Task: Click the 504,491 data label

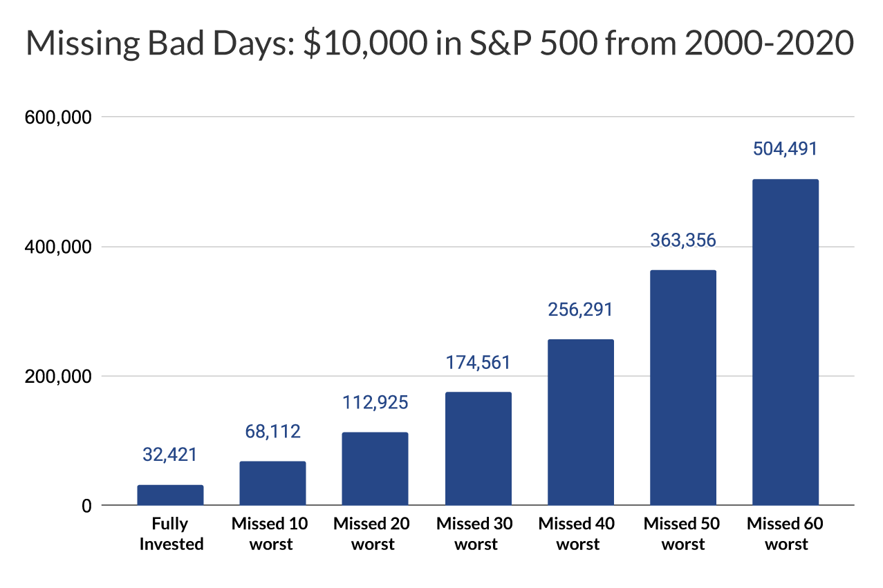Action: pos(786,149)
